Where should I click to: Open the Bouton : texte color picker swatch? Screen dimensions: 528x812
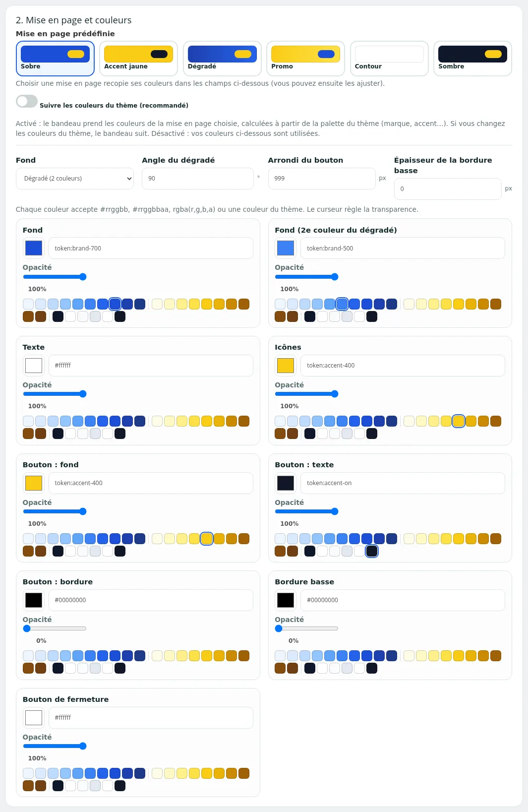(x=286, y=483)
